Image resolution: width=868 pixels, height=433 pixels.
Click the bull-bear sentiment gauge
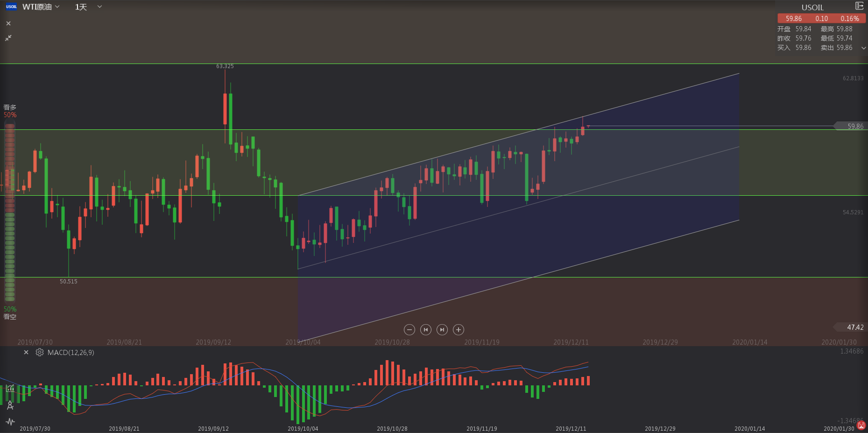pos(10,213)
